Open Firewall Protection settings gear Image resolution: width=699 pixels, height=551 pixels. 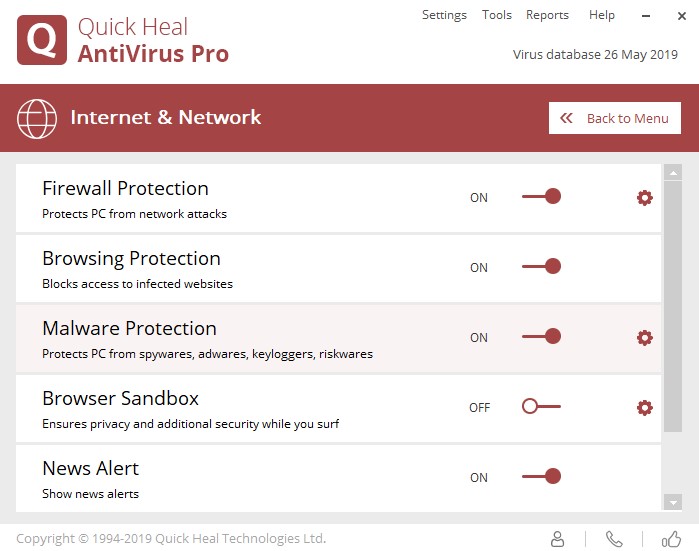[645, 198]
